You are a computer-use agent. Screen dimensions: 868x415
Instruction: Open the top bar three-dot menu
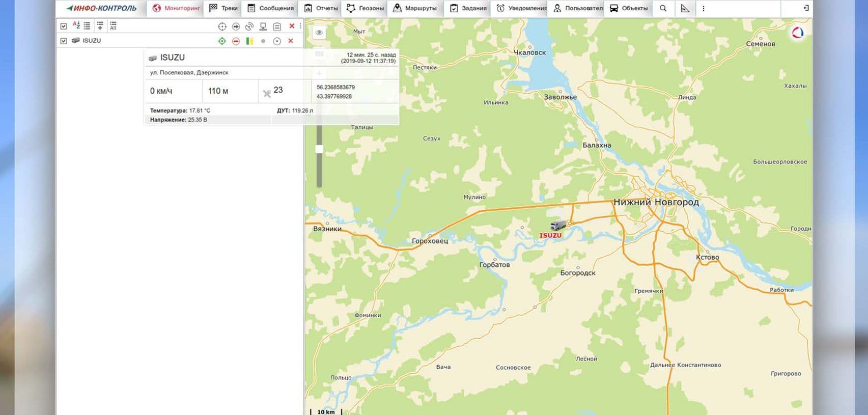(704, 9)
